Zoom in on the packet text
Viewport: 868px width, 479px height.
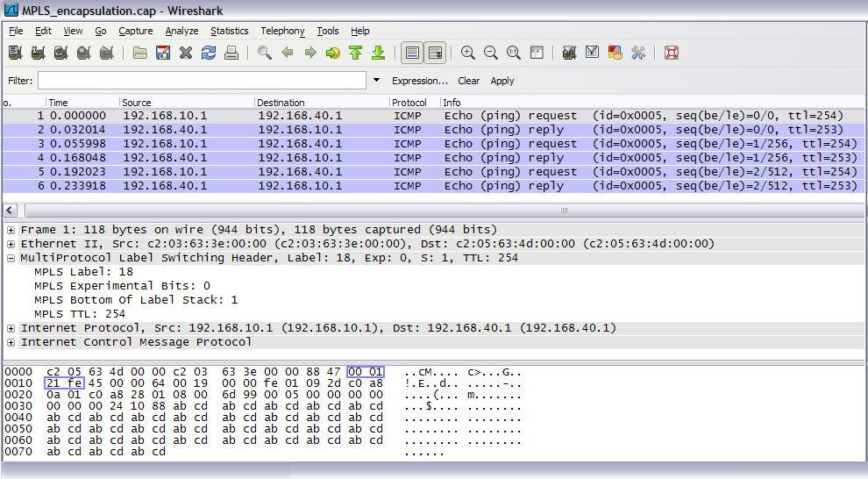pos(468,53)
